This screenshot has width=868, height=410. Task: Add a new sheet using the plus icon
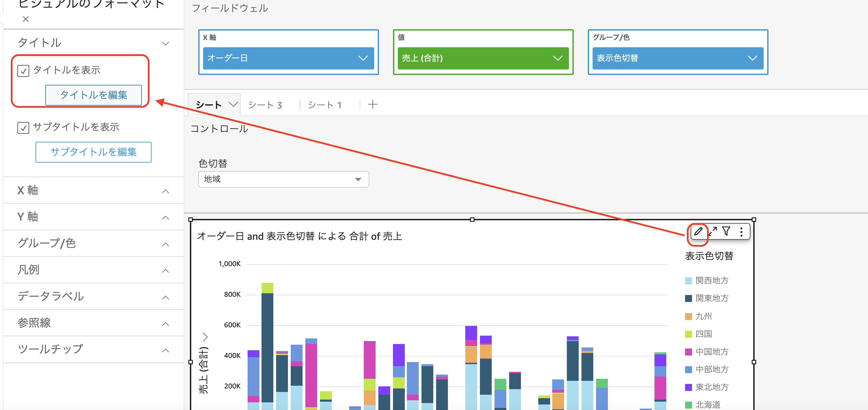coord(373,104)
